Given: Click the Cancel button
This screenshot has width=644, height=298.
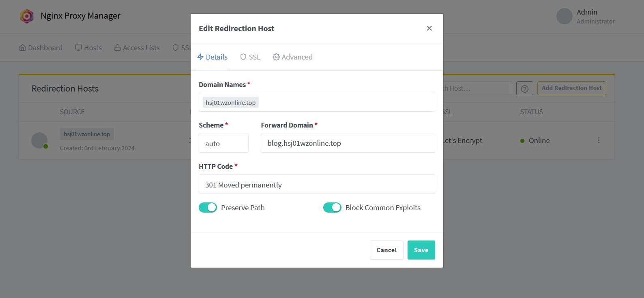Looking at the screenshot, I should click(x=386, y=250).
